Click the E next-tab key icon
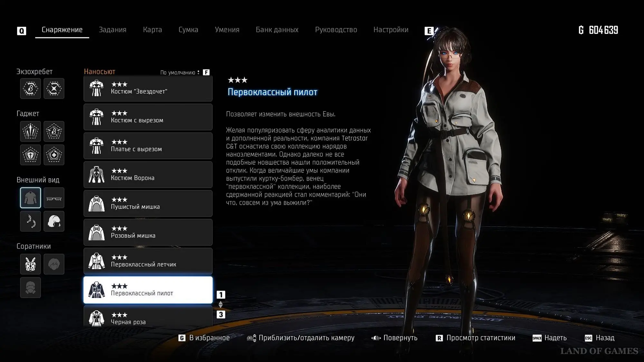644x362 pixels. point(429,31)
